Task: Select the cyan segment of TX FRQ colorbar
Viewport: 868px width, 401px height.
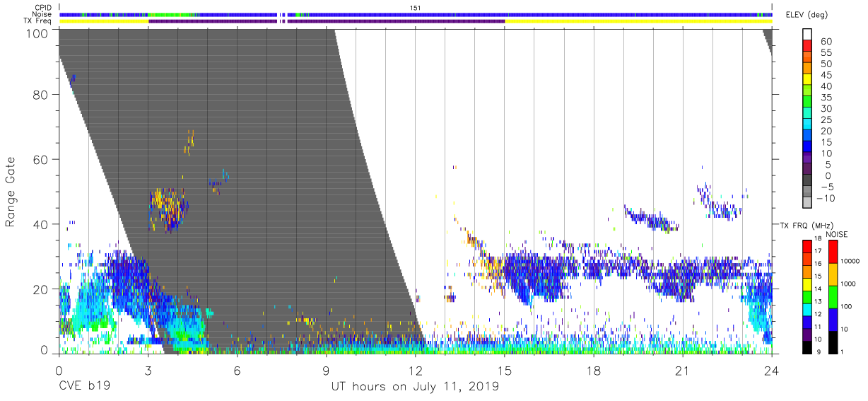Action: click(807, 308)
